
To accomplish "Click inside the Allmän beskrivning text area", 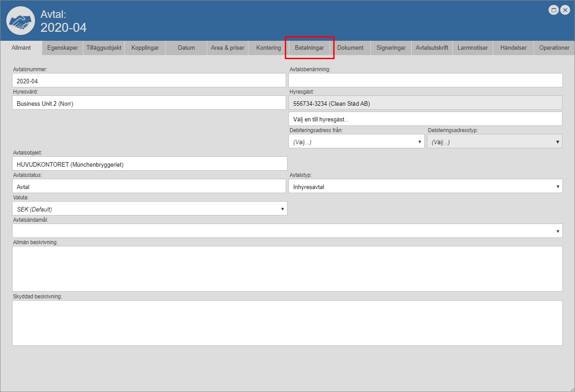I will coord(287,269).
